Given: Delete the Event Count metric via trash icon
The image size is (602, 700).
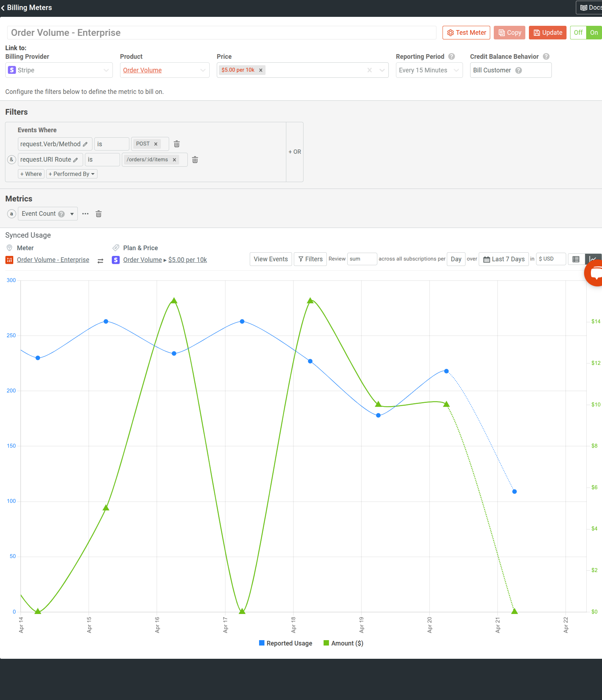Looking at the screenshot, I should pos(99,214).
